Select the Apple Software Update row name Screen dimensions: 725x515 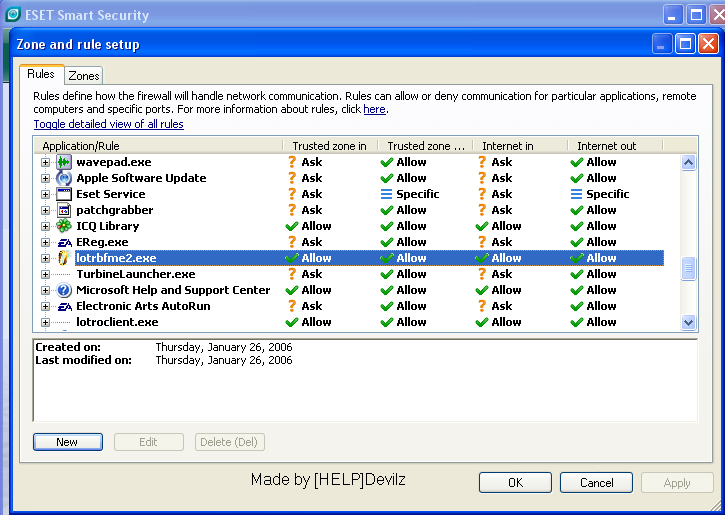point(141,178)
